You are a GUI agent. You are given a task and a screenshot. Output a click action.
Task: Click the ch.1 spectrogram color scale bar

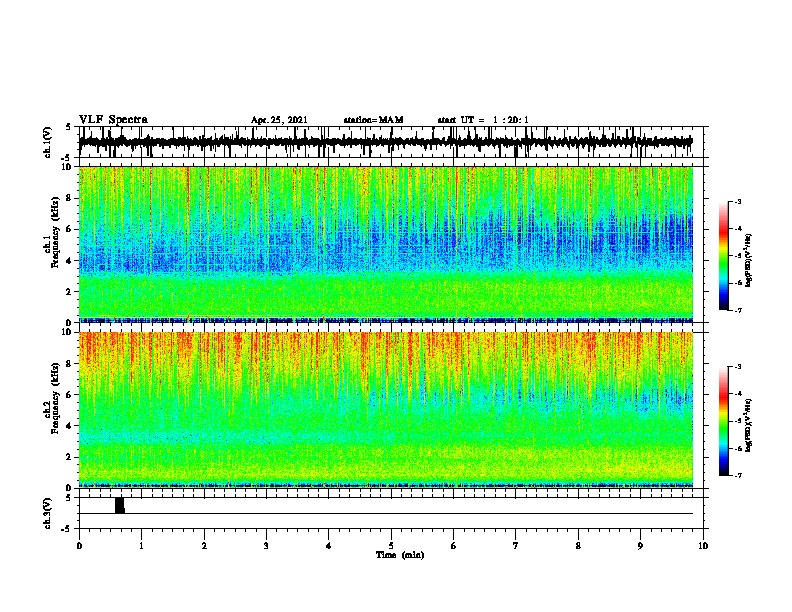coord(723,256)
